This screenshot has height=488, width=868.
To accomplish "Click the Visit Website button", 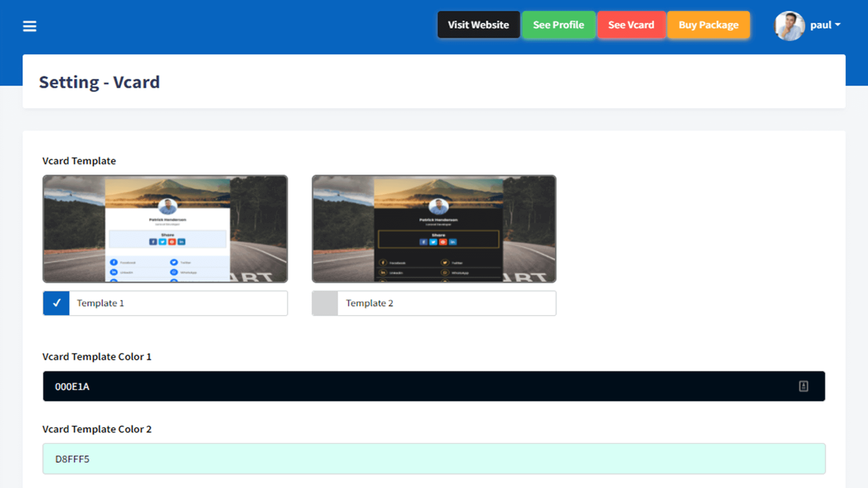I will click(x=478, y=25).
